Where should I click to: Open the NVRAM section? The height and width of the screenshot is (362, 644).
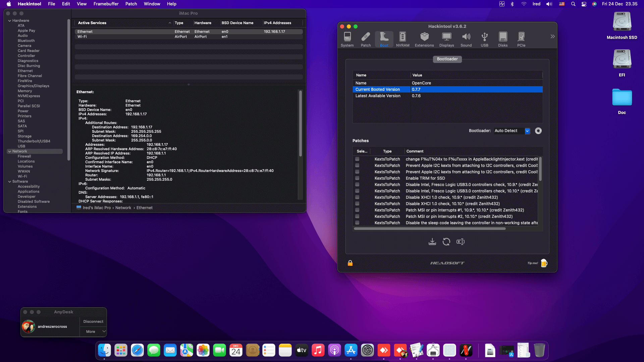(402, 40)
